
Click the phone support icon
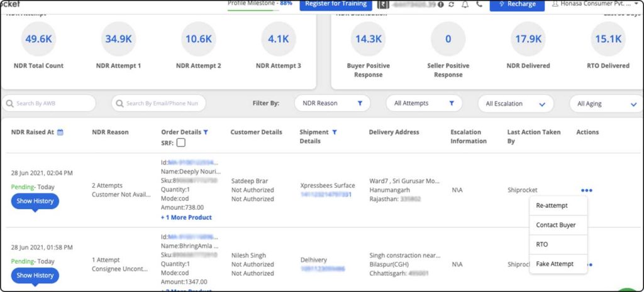click(479, 4)
